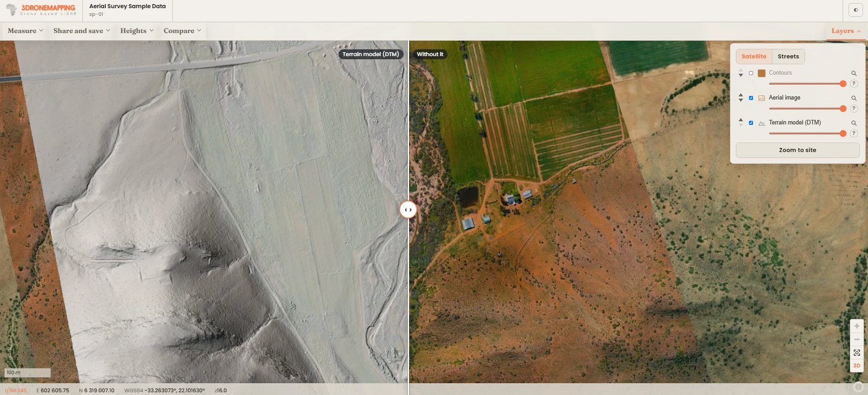Image resolution: width=868 pixels, height=395 pixels.
Task: Click the compare slider handle arrows
Action: point(408,209)
